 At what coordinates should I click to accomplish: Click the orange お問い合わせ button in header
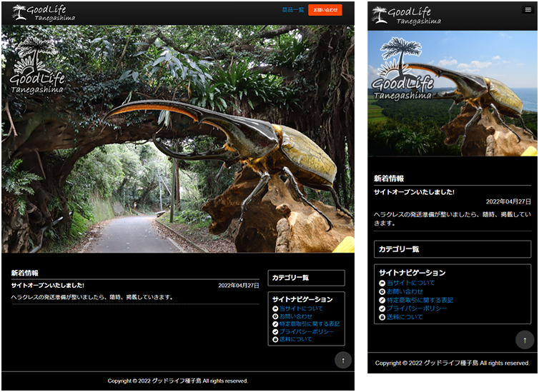pos(325,10)
